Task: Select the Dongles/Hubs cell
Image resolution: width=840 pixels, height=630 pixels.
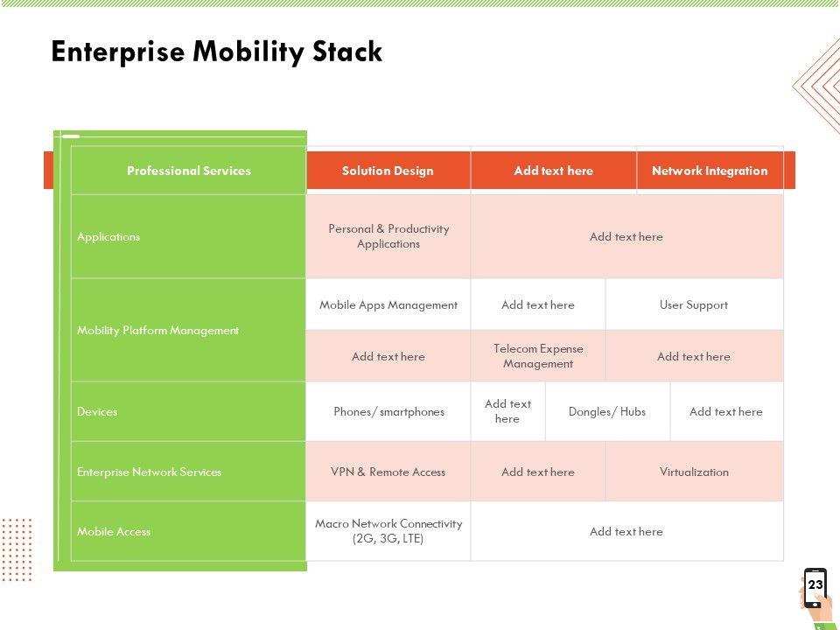Action: 607,411
